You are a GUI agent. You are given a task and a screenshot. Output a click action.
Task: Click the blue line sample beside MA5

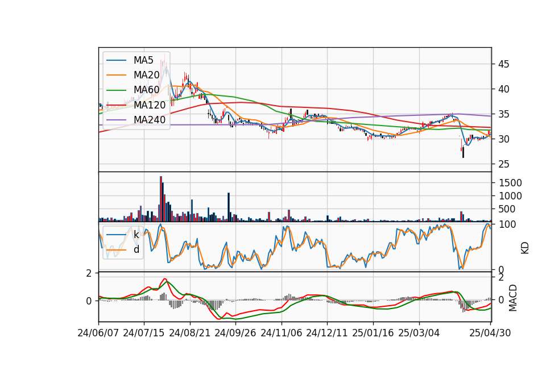click(x=116, y=60)
